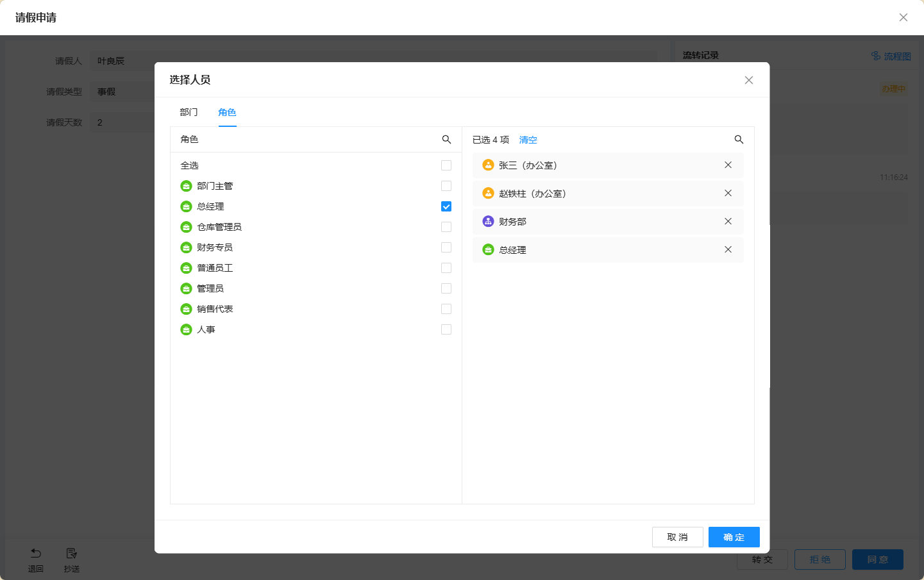Check the 全选 checkbox
The width and height of the screenshot is (924, 580).
(446, 165)
